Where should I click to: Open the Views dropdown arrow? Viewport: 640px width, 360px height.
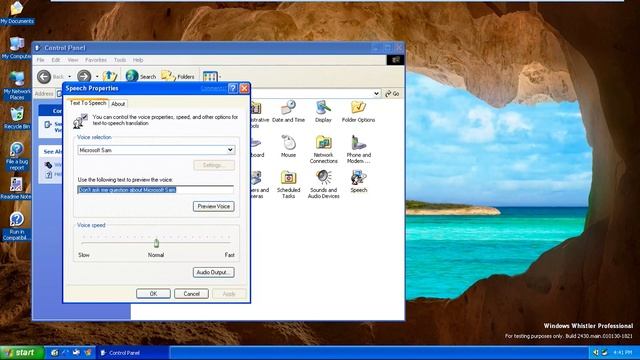(220, 77)
